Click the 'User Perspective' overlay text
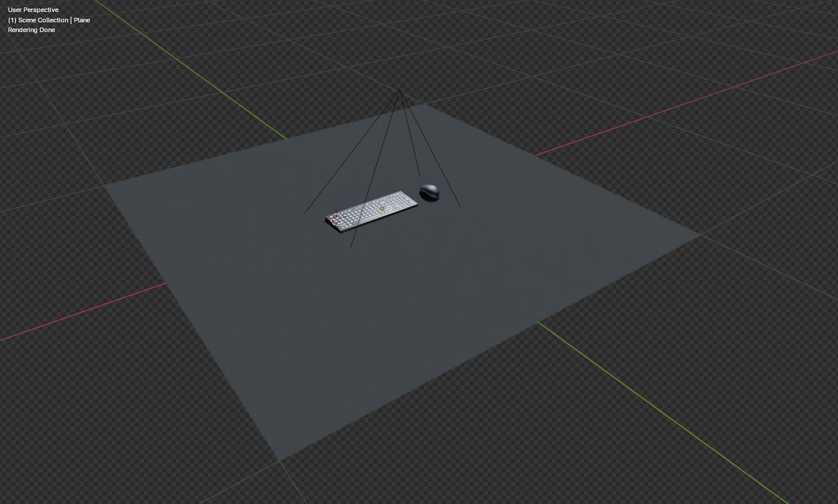 coord(33,10)
